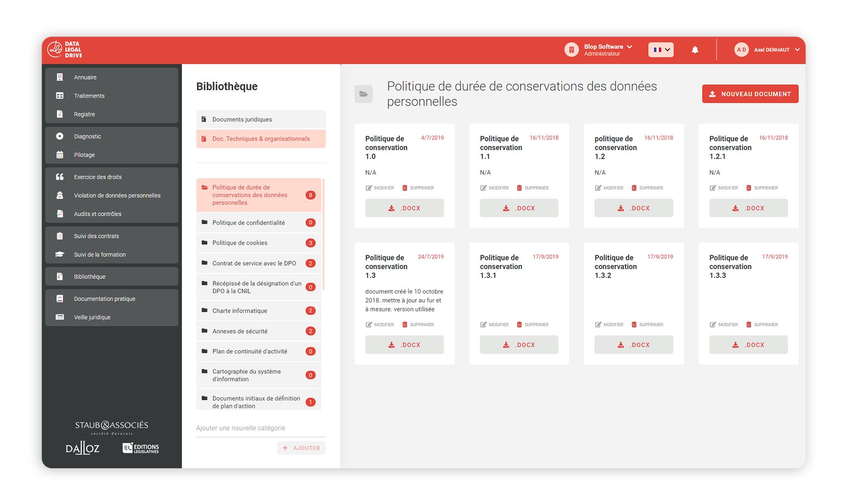Image resolution: width=844 pixels, height=504 pixels.
Task: Click the 16/11/2018 date on conservation 1.1
Action: (544, 138)
